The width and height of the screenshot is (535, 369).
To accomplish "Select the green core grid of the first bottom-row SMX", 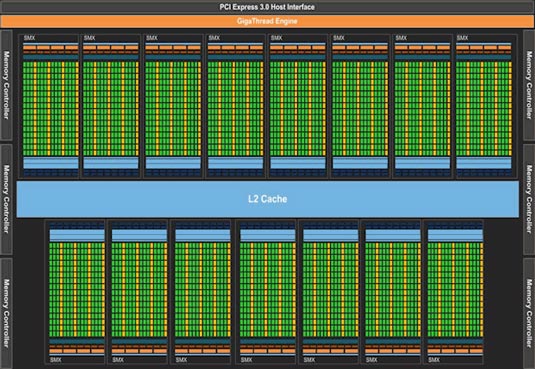I will (x=77, y=289).
